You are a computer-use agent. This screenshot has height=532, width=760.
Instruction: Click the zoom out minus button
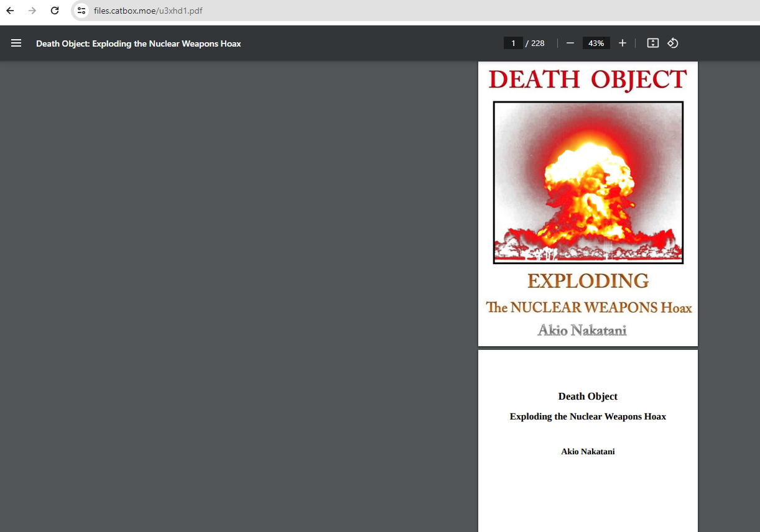tap(570, 43)
